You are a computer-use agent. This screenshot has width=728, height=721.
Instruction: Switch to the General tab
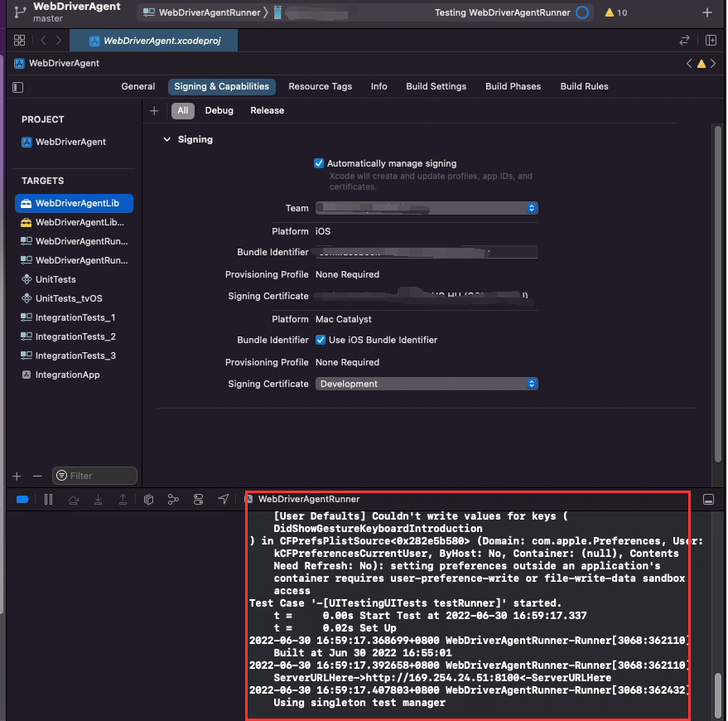[x=137, y=86]
